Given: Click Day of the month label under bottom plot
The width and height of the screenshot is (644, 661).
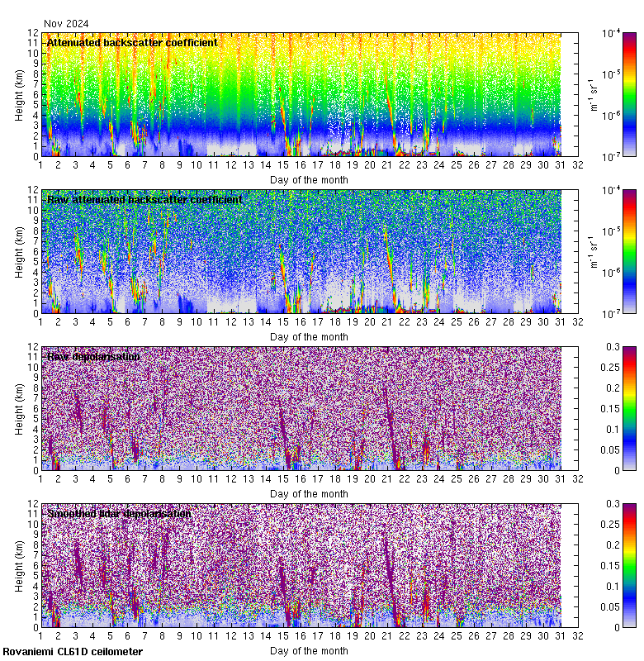Looking at the screenshot, I should coord(309,650).
